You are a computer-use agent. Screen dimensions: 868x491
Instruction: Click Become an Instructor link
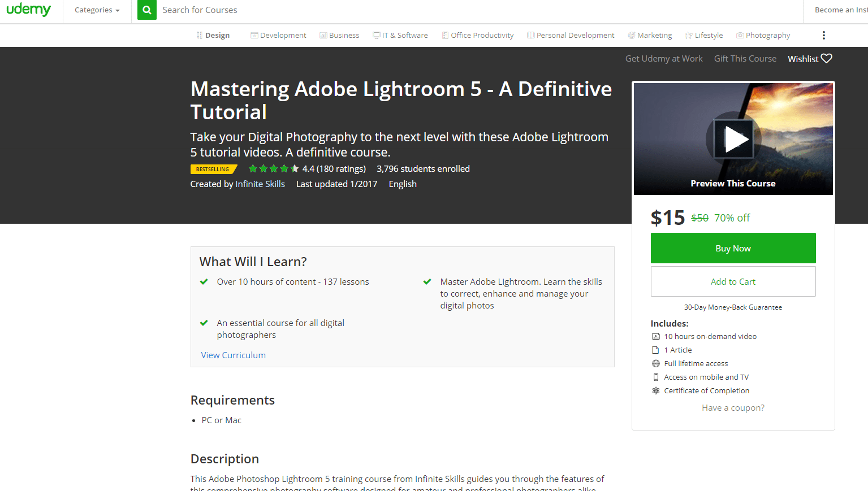coord(841,10)
